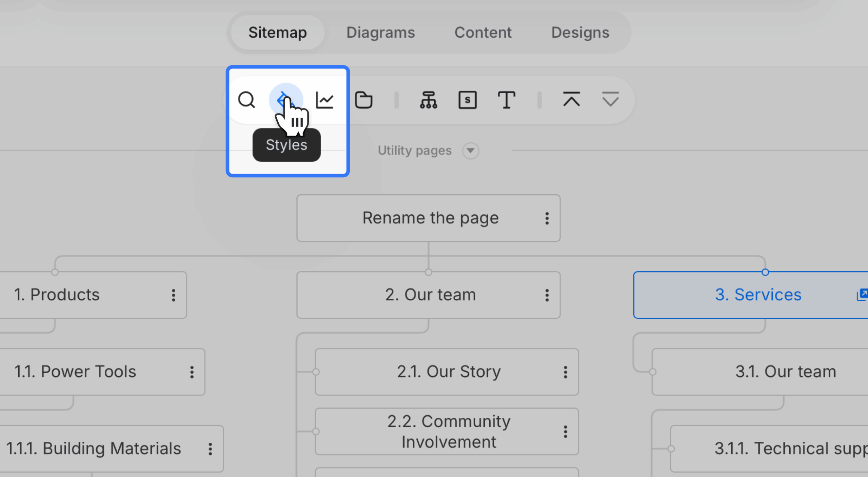
Task: Select the 2.1. Our Story node
Action: tap(447, 372)
